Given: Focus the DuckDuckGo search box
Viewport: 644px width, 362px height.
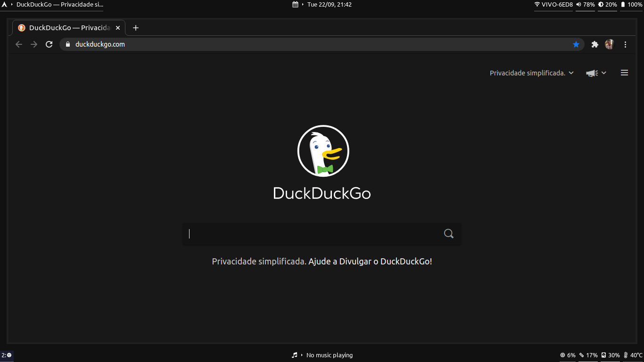Looking at the screenshot, I should pos(322,234).
